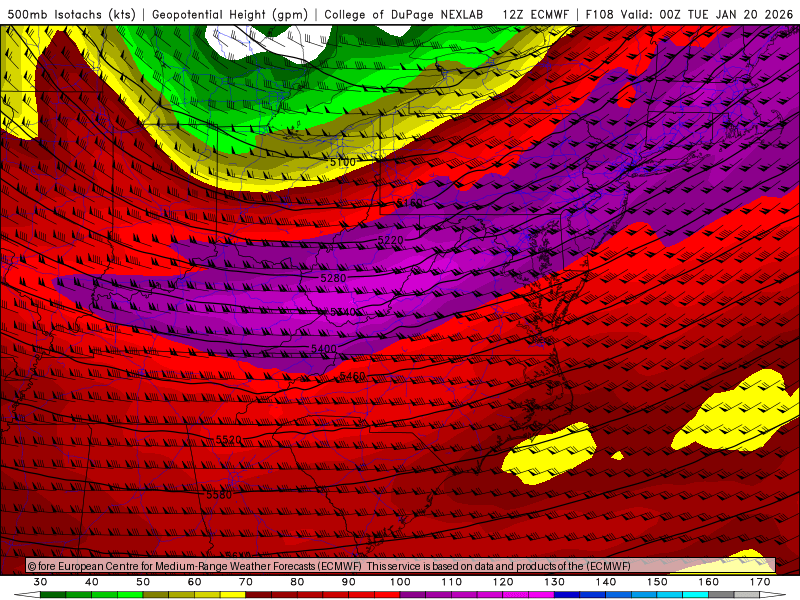800x600 pixels.
Task: Click the '120' value on the color scale
Action: pyautogui.click(x=503, y=582)
